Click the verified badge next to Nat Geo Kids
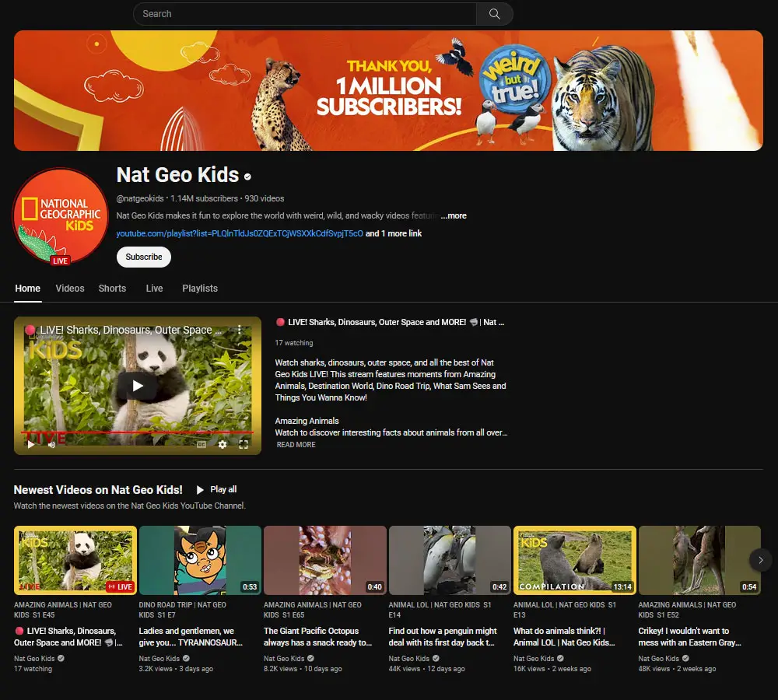 coord(247,176)
